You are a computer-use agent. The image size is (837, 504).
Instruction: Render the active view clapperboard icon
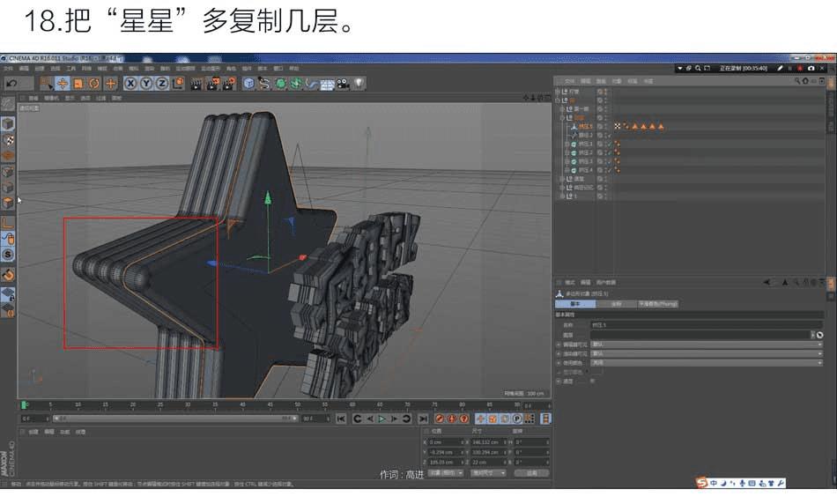[196, 84]
